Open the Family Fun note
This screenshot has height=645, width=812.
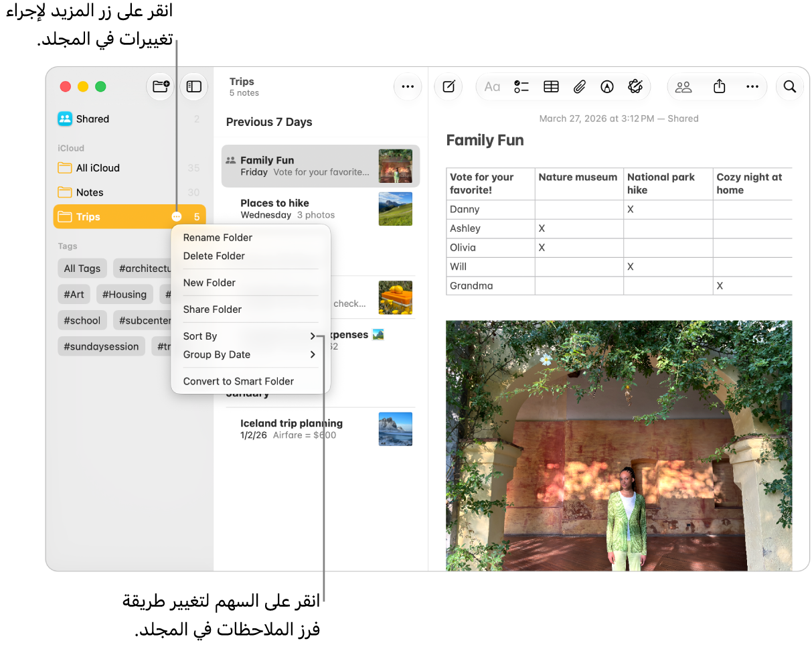pos(321,165)
